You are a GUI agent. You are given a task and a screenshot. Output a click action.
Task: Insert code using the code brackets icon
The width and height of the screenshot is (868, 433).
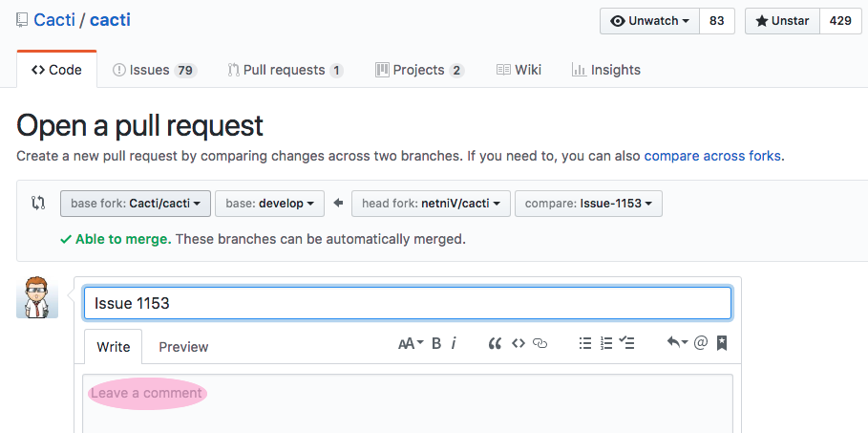[519, 344]
